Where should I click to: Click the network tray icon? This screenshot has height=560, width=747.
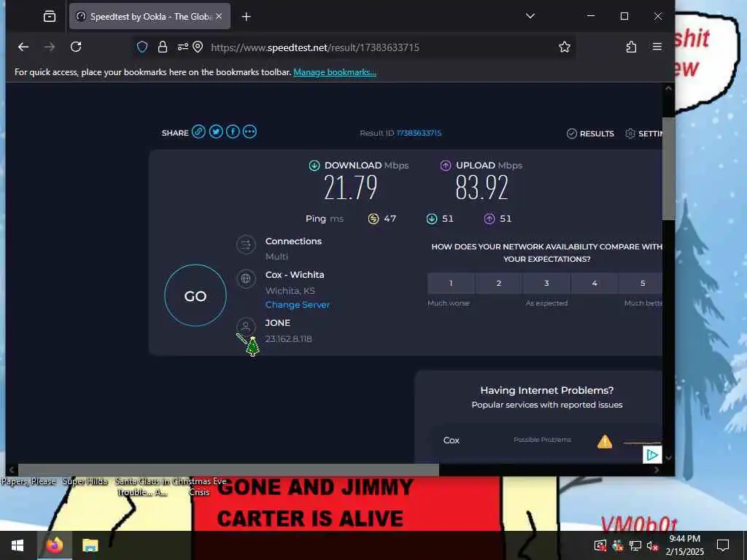[x=635, y=545]
